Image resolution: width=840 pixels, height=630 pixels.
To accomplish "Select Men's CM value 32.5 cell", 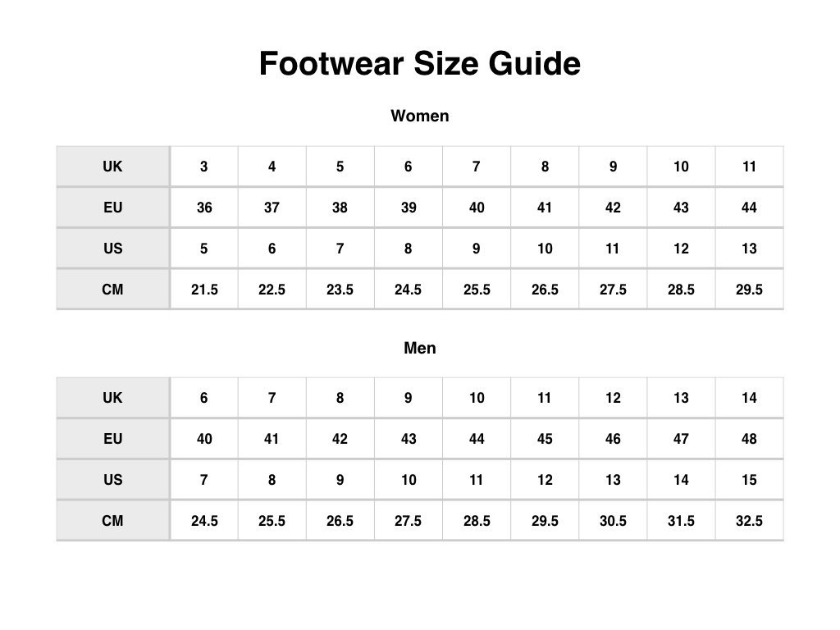I will tap(749, 521).
